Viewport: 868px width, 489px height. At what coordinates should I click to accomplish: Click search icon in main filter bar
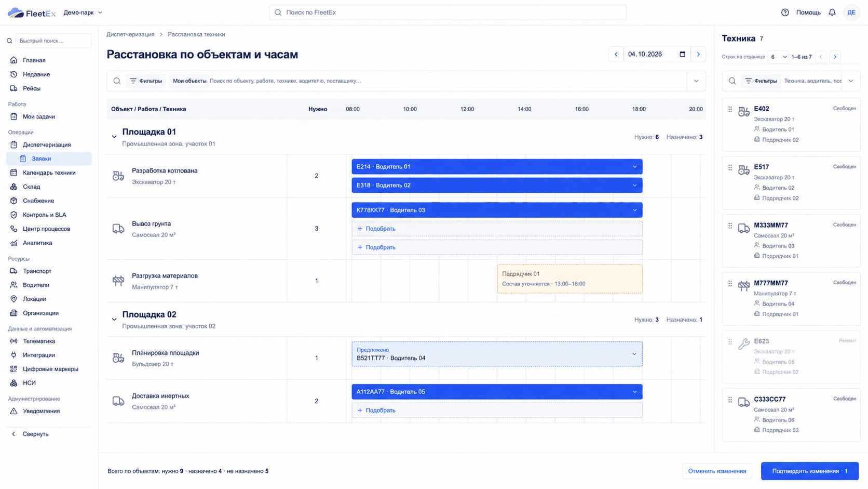click(117, 81)
